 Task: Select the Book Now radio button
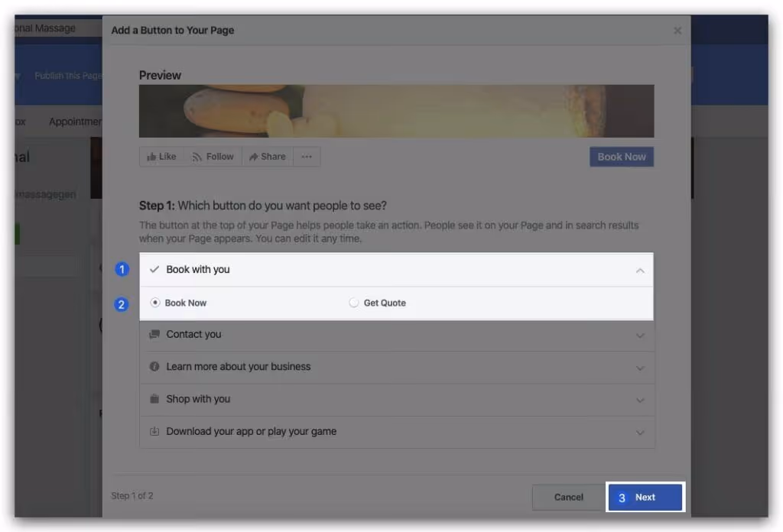click(154, 303)
